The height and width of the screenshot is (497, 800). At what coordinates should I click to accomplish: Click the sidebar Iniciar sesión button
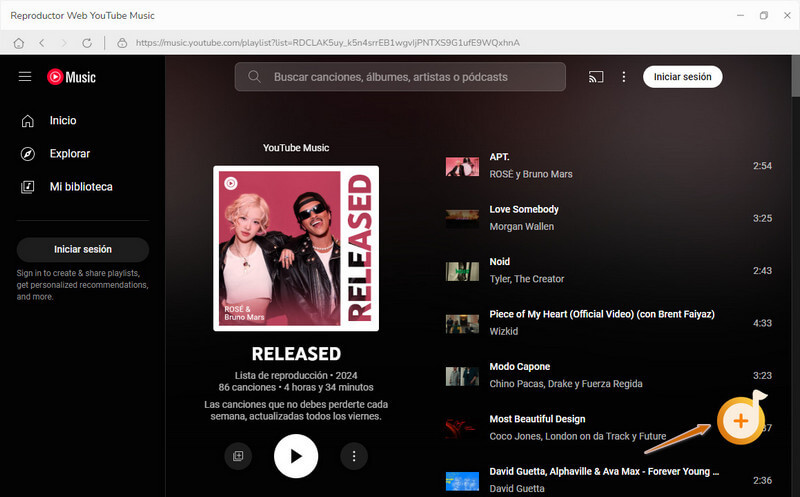(83, 250)
